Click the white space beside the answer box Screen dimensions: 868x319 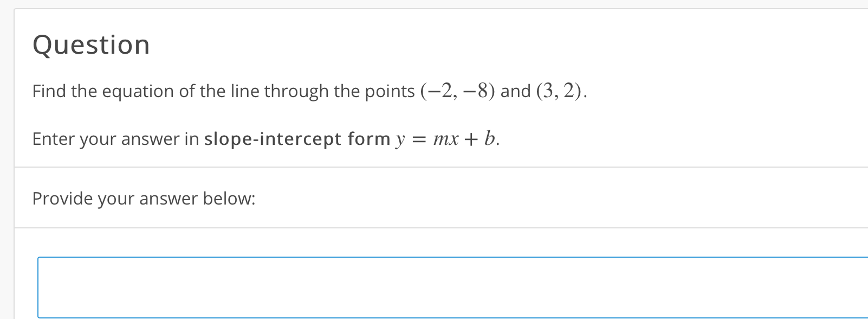coord(24,288)
